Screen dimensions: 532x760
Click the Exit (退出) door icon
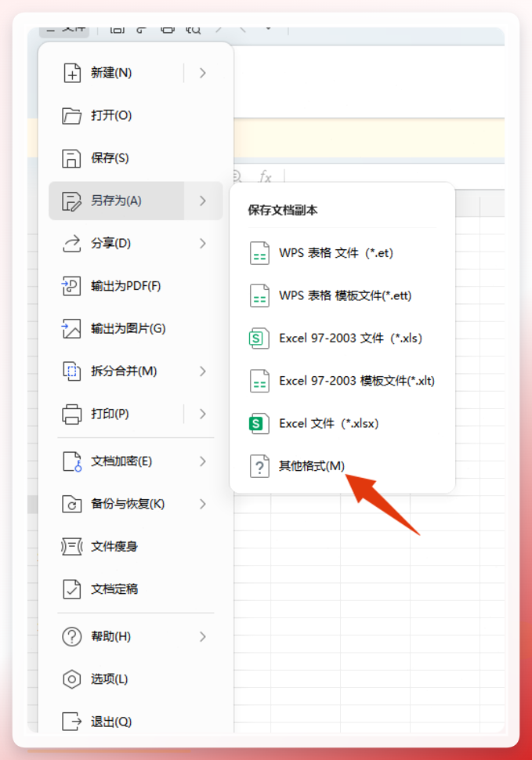pyautogui.click(x=72, y=722)
